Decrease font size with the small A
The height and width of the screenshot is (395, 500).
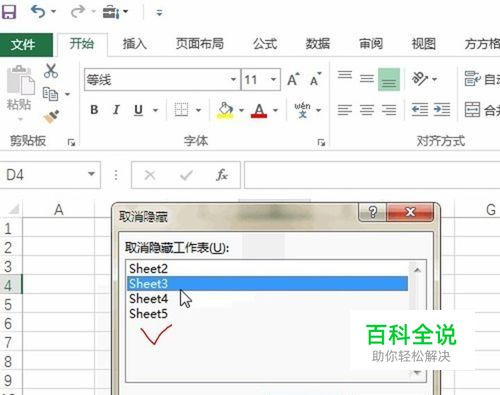315,79
